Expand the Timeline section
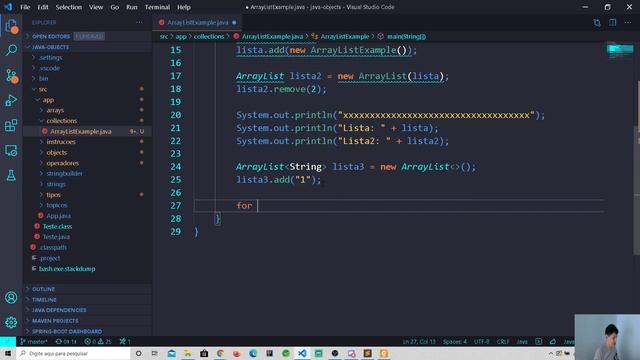This screenshot has width=640, height=360. 88,300
